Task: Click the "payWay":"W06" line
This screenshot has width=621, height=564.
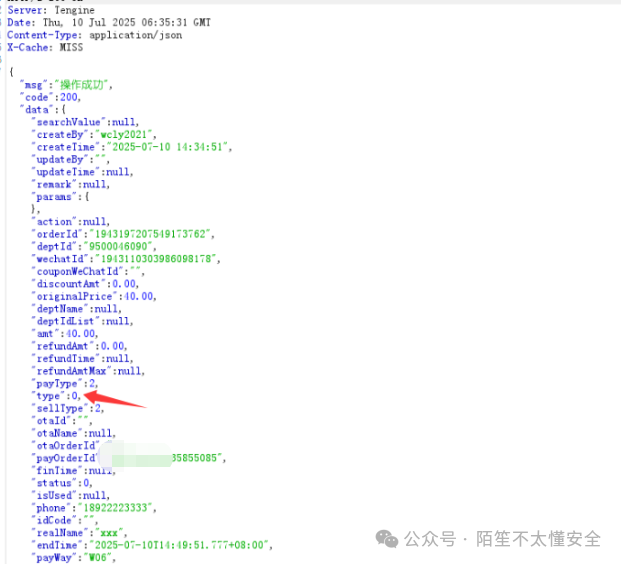Action: [x=74, y=558]
